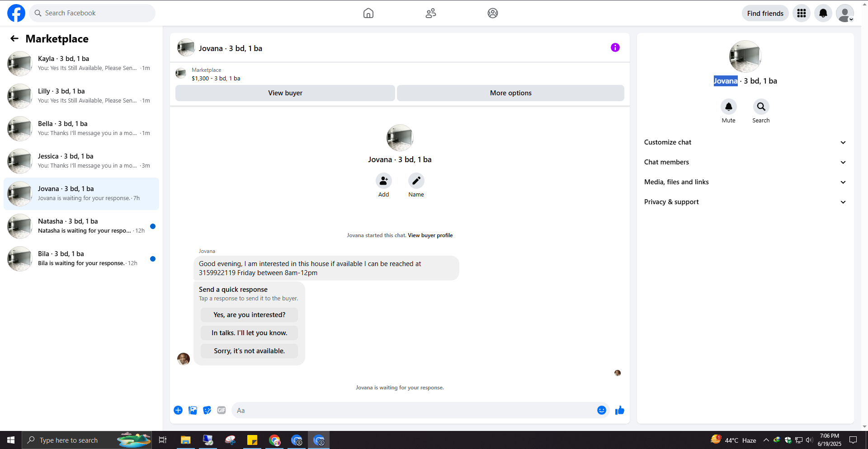Open the notifications bell
The image size is (868, 449).
823,13
